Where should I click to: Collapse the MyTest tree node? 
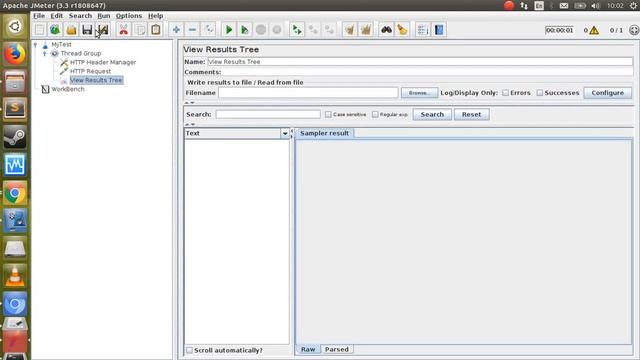tap(36, 44)
